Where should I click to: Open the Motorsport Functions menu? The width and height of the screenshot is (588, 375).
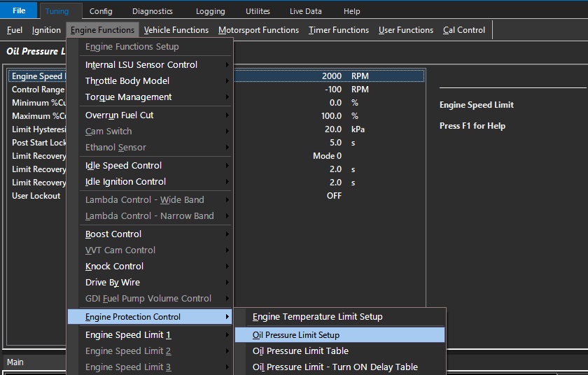tap(258, 30)
